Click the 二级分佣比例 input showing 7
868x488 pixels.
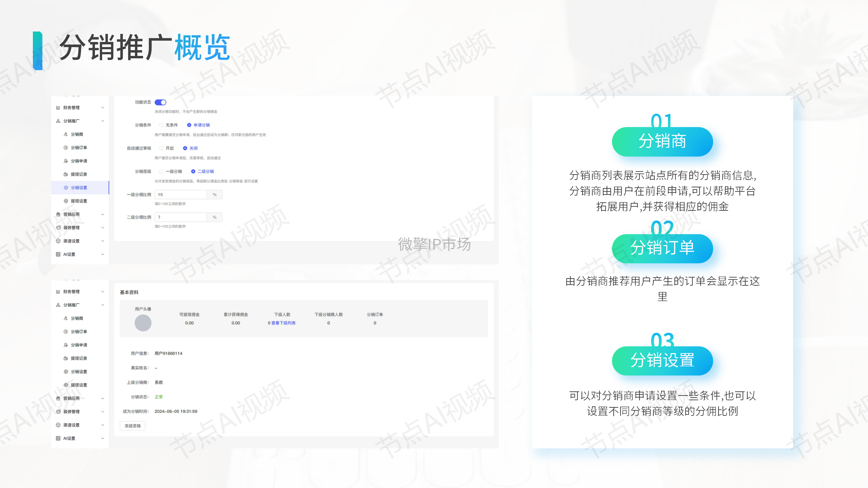tap(181, 217)
